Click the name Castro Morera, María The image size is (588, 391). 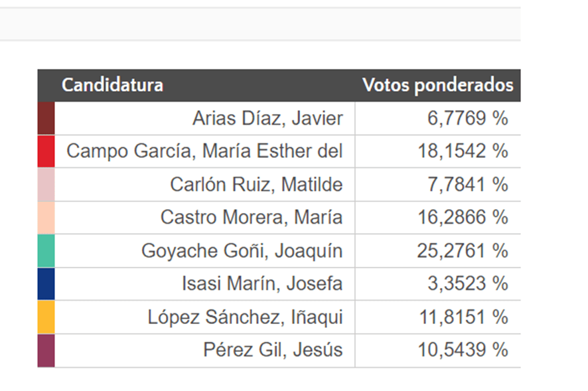coord(252,218)
